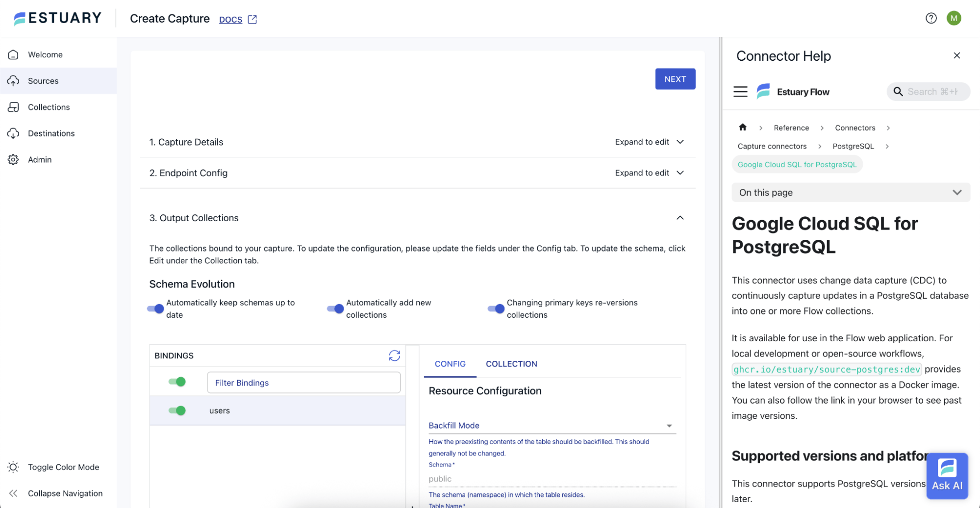Click the NEXT button
The image size is (980, 508).
pos(675,79)
